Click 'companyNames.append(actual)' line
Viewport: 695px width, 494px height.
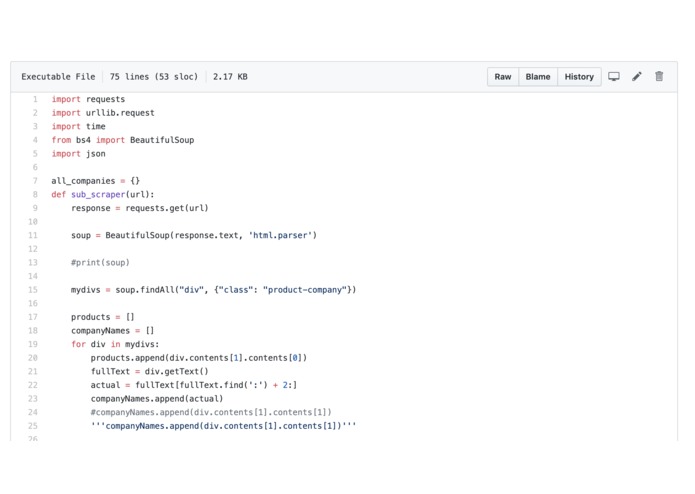pyautogui.click(x=157, y=399)
